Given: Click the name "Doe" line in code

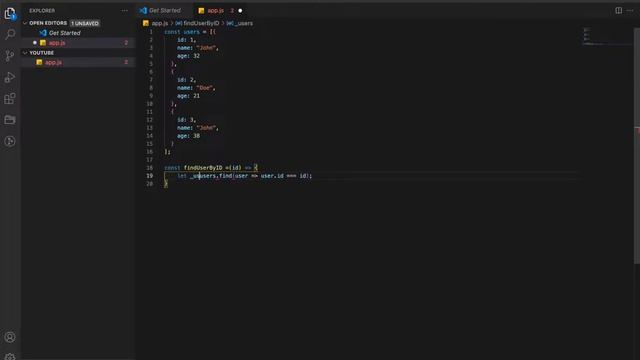Looking at the screenshot, I should click(x=196, y=88).
